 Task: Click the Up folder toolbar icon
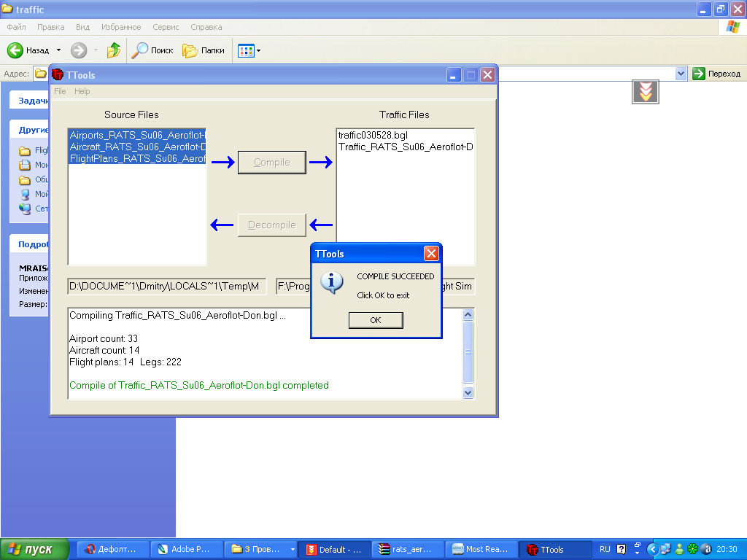click(113, 50)
